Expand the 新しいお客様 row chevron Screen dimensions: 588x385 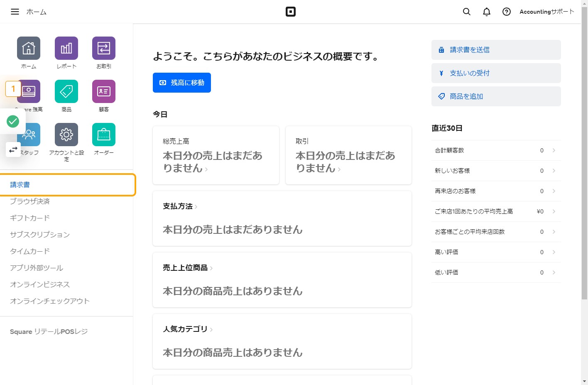click(554, 171)
